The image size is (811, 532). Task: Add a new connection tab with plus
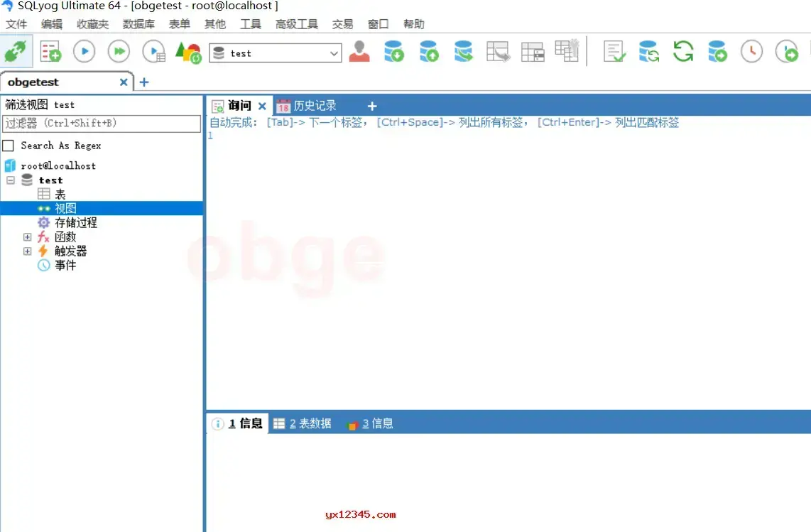(x=144, y=82)
